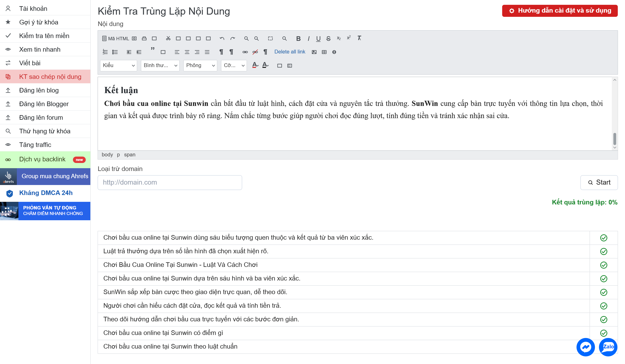Click the Preview icon next to Mã HTML
This screenshot has height=364, width=625.
134,38
